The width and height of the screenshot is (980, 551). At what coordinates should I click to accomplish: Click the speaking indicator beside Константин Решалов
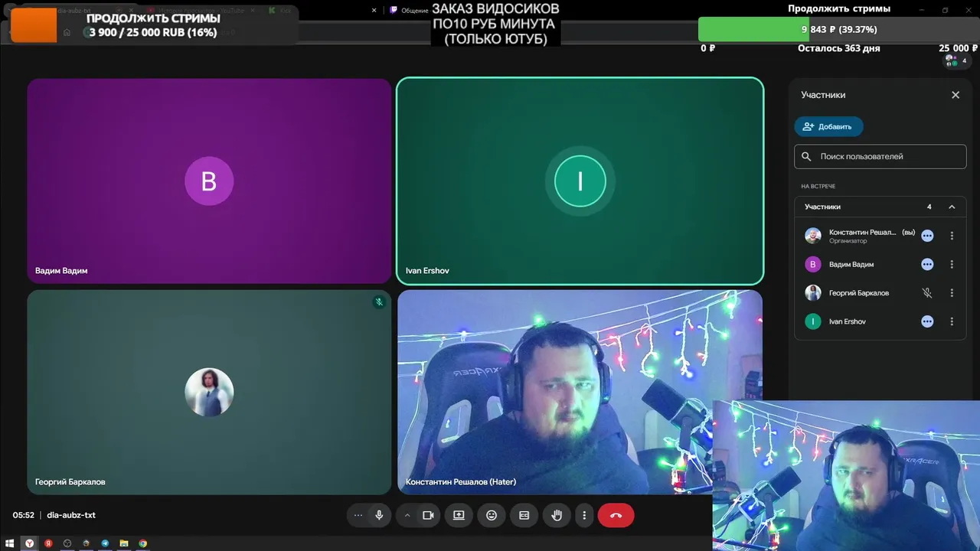927,236
